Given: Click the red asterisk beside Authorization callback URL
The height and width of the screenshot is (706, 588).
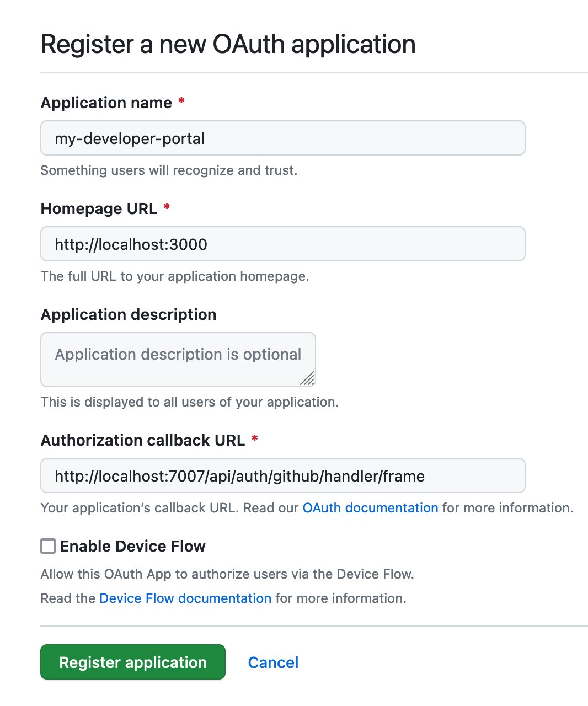Looking at the screenshot, I should 254,439.
